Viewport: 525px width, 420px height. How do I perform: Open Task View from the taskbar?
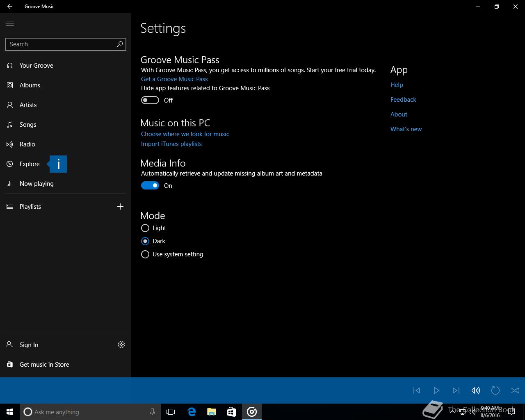(171, 412)
